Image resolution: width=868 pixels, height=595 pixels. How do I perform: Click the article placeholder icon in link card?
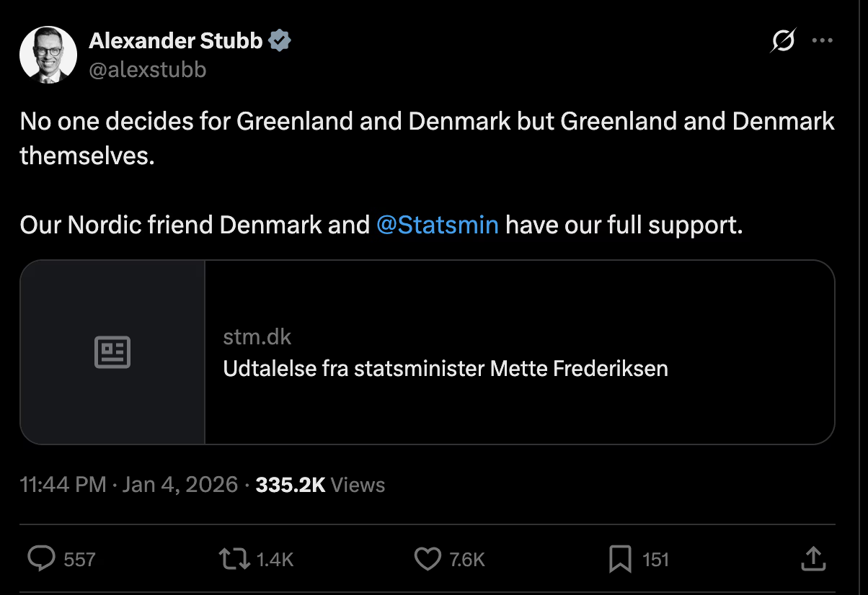coord(112,352)
